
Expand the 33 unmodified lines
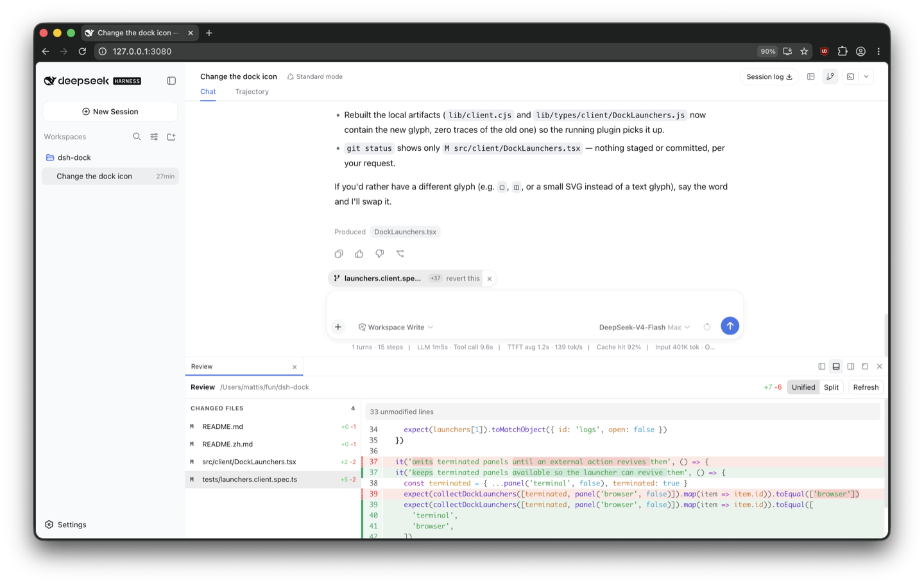tap(622, 412)
